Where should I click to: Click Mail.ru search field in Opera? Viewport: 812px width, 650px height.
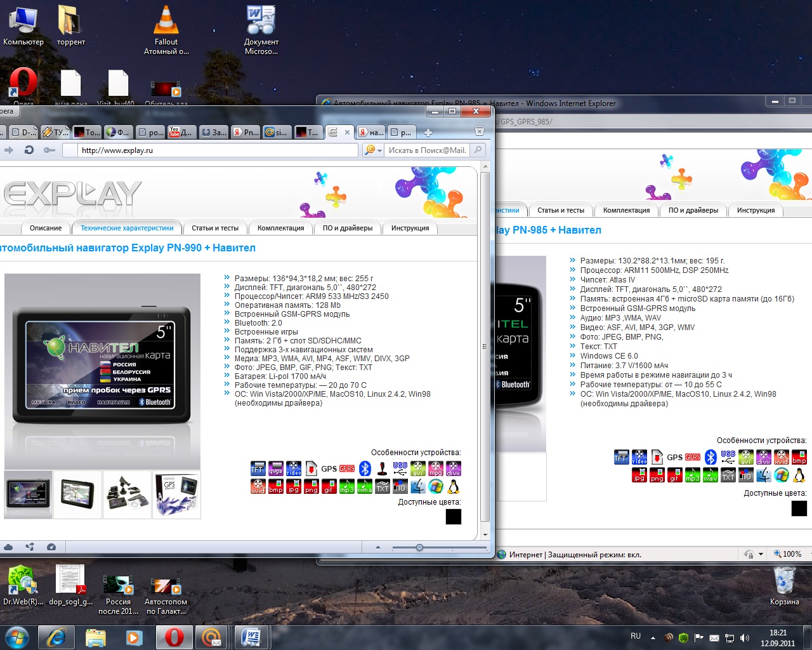click(x=428, y=150)
